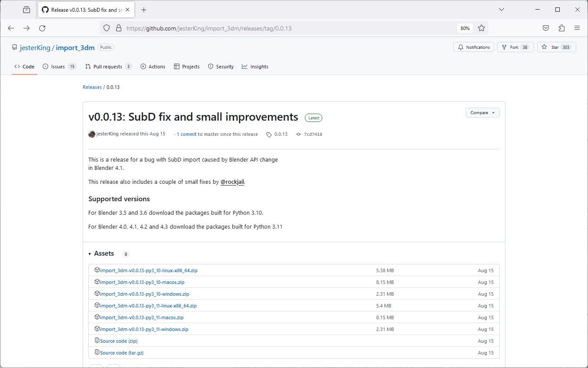Image resolution: width=588 pixels, height=368 pixels.
Task: Open the Issues tab
Action: [x=60, y=67]
